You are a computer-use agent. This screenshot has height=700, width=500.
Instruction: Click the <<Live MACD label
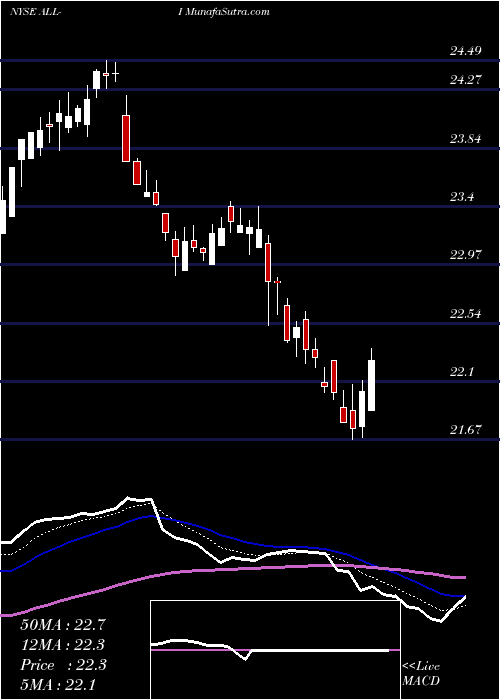tap(421, 674)
